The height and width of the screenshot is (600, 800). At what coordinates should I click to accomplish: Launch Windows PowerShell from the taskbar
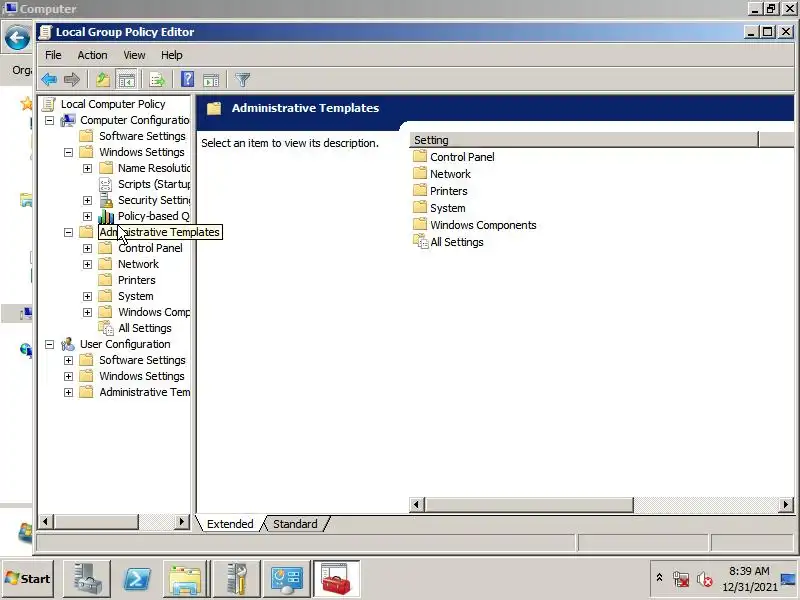coord(137,579)
